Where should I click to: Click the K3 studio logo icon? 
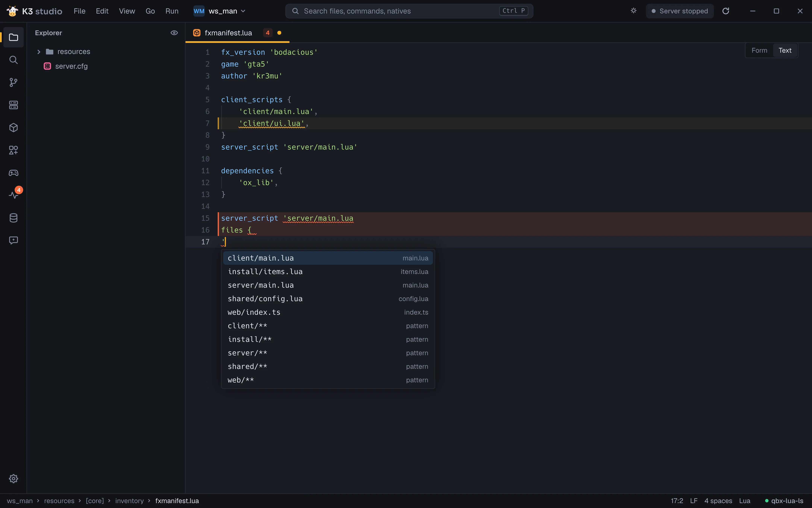[12, 11]
